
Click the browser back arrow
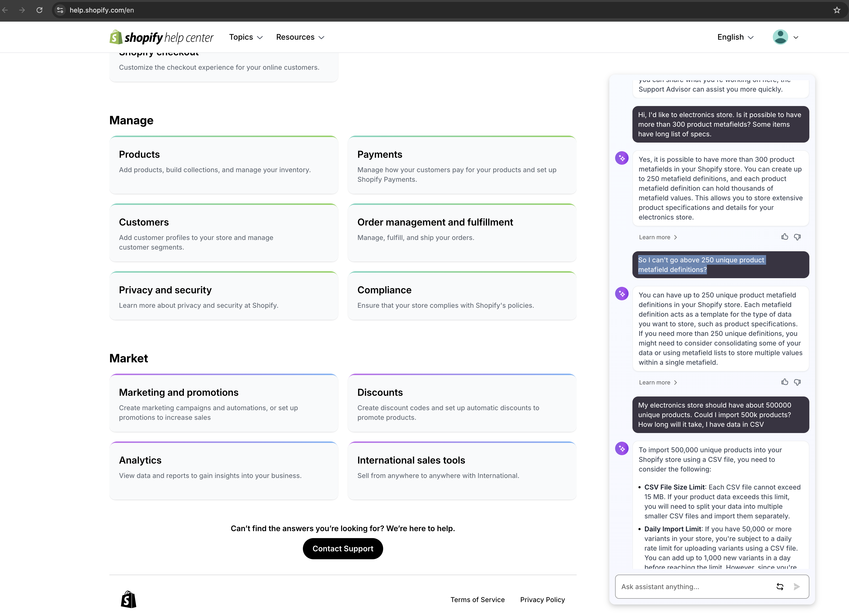(5, 10)
